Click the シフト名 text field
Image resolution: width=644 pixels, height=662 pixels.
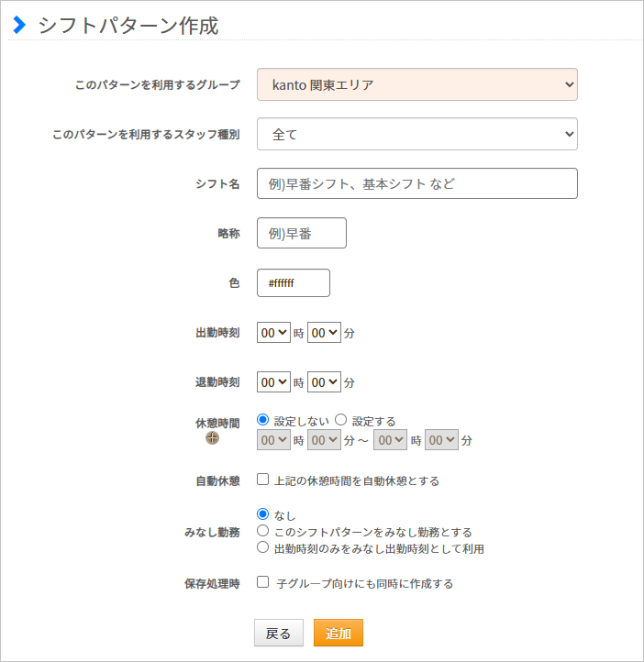[416, 183]
